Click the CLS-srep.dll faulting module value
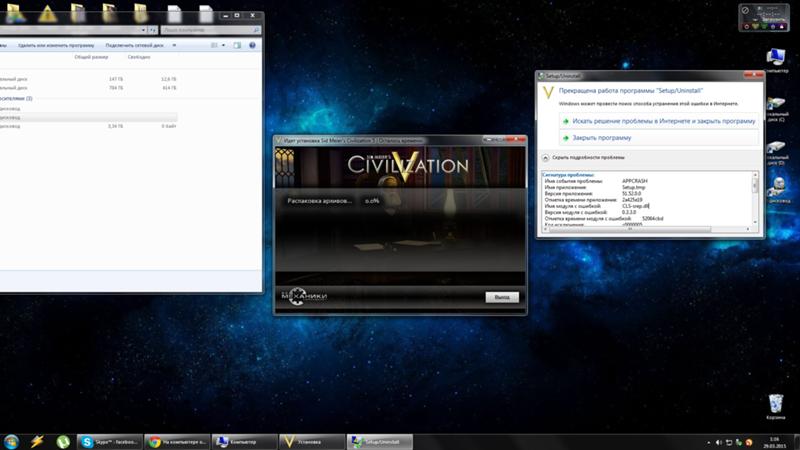The height and width of the screenshot is (450, 800). (x=635, y=206)
